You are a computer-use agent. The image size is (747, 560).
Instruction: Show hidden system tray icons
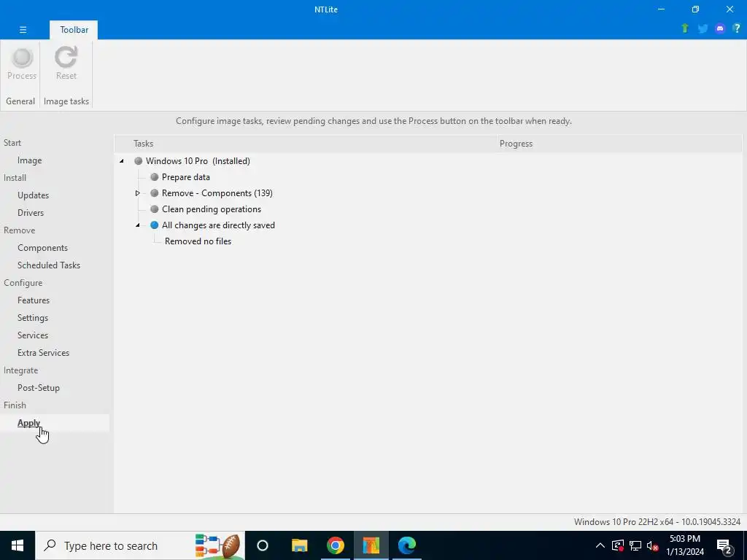[x=600, y=545]
